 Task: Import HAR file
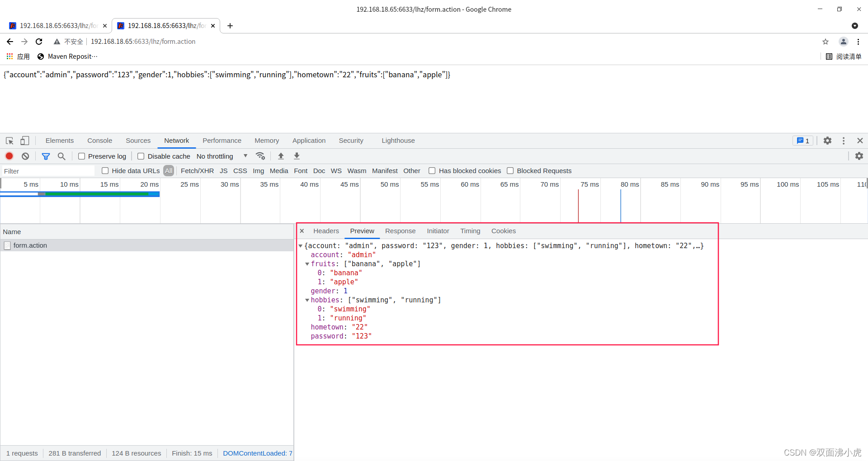point(281,156)
